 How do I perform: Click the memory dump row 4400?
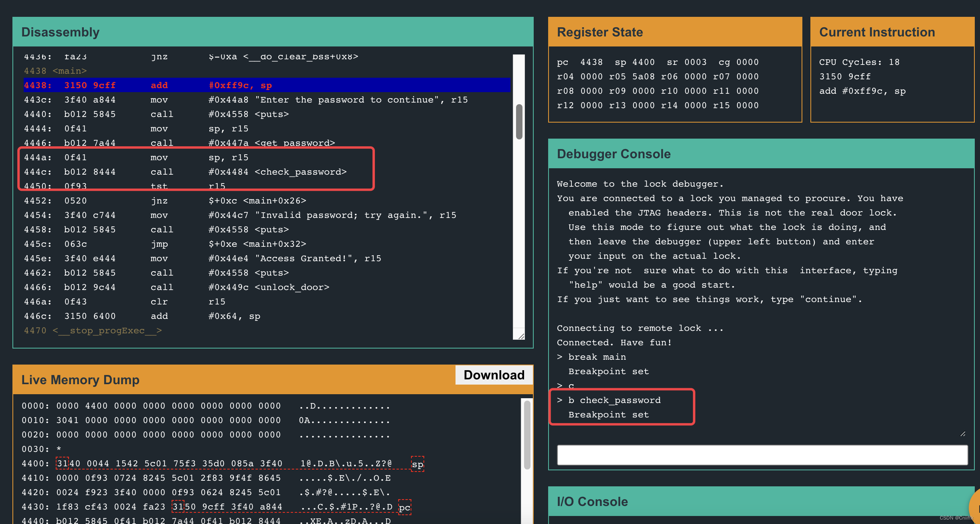[x=206, y=464]
